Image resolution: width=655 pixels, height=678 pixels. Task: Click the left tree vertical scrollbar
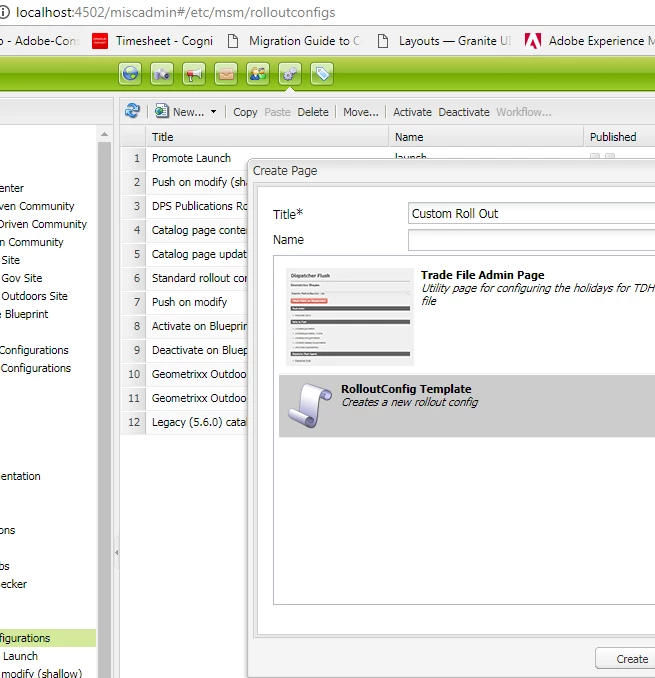click(104, 406)
